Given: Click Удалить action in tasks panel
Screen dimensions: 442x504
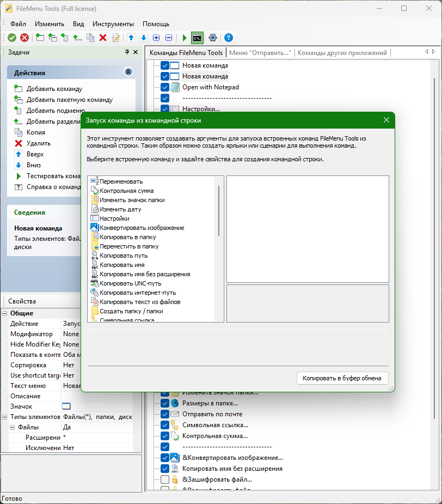Looking at the screenshot, I should pos(39,143).
